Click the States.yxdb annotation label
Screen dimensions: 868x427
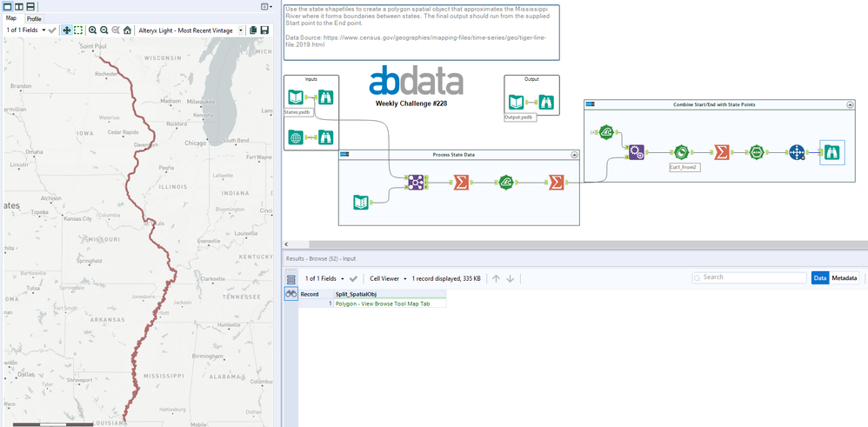pyautogui.click(x=297, y=112)
